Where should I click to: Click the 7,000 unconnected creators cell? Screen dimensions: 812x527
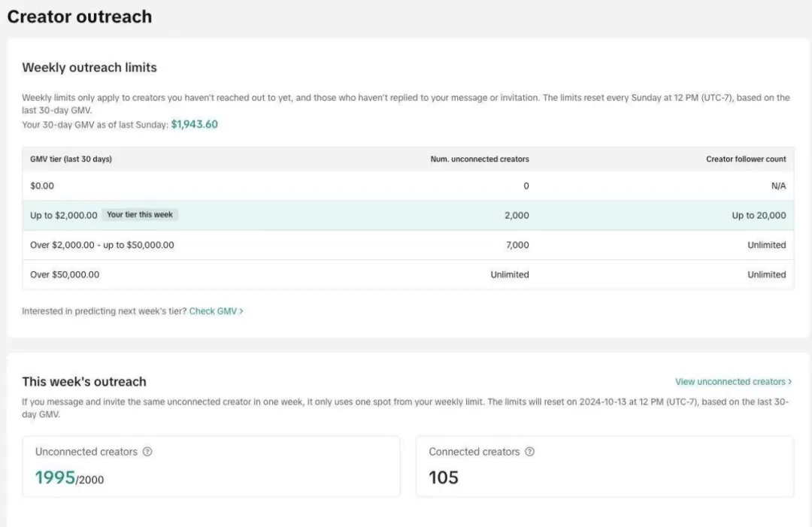tap(517, 245)
